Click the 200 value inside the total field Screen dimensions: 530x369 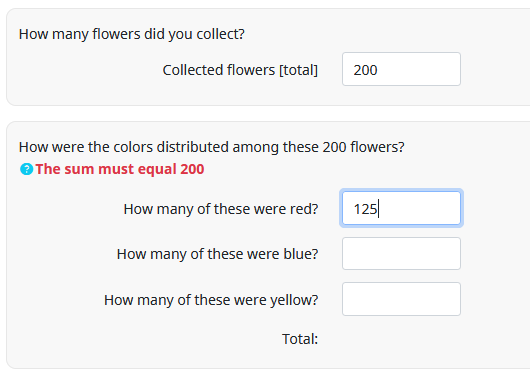tap(365, 70)
